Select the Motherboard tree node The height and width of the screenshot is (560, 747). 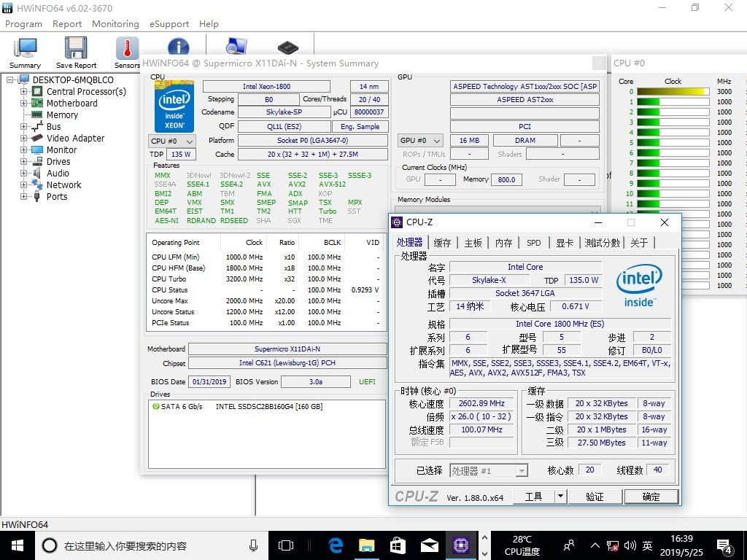pyautogui.click(x=71, y=104)
